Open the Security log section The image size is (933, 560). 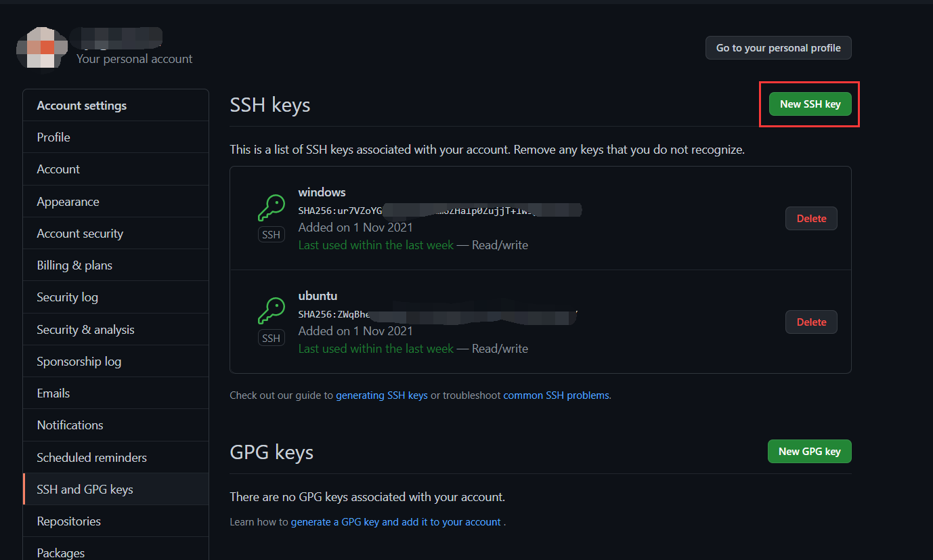(67, 297)
